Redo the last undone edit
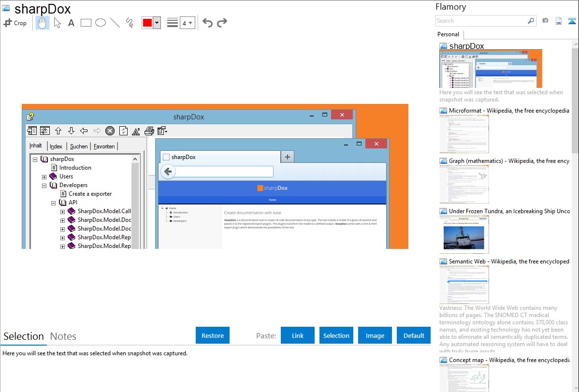 click(x=222, y=23)
